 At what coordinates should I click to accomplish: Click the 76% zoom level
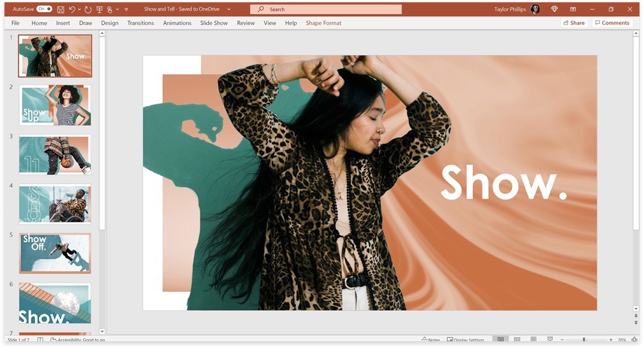[622, 340]
